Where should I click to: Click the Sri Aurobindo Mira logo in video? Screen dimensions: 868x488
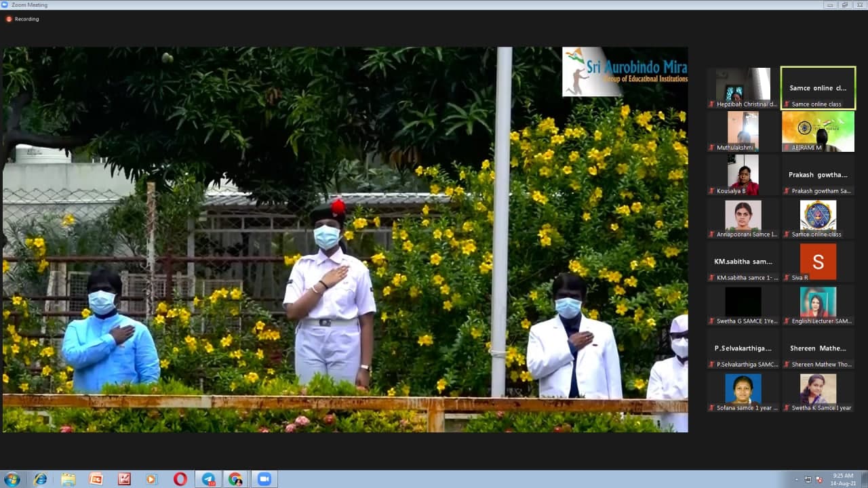[624, 71]
